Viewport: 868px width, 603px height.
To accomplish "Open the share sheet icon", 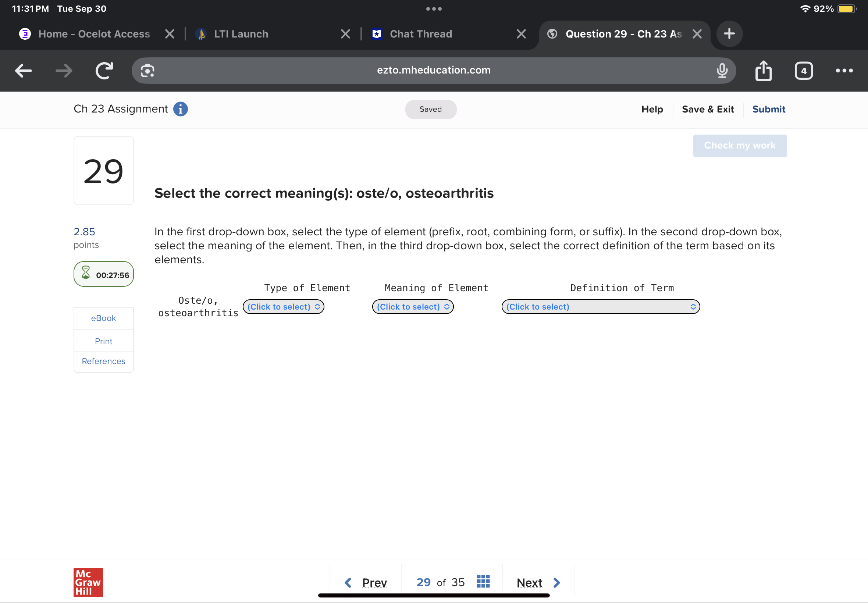I will coord(763,71).
